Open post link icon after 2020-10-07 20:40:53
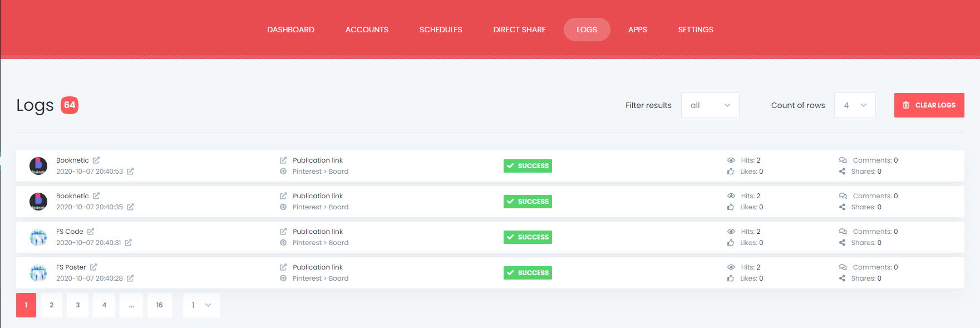 click(130, 171)
